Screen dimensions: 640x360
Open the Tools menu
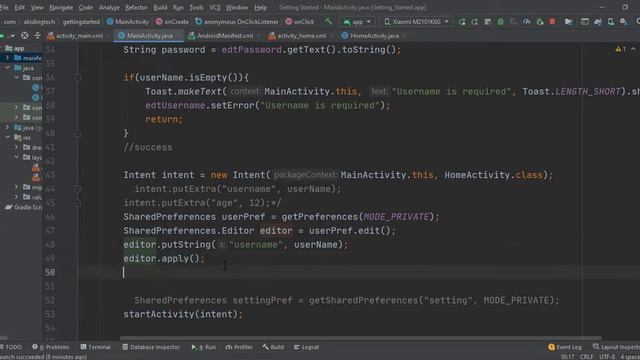pos(196,7)
